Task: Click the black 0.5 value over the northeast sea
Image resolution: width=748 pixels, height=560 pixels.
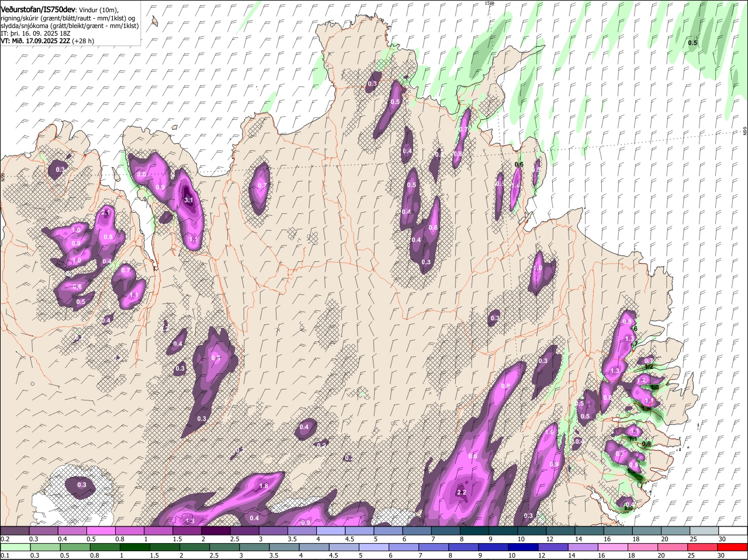Action: click(x=692, y=43)
